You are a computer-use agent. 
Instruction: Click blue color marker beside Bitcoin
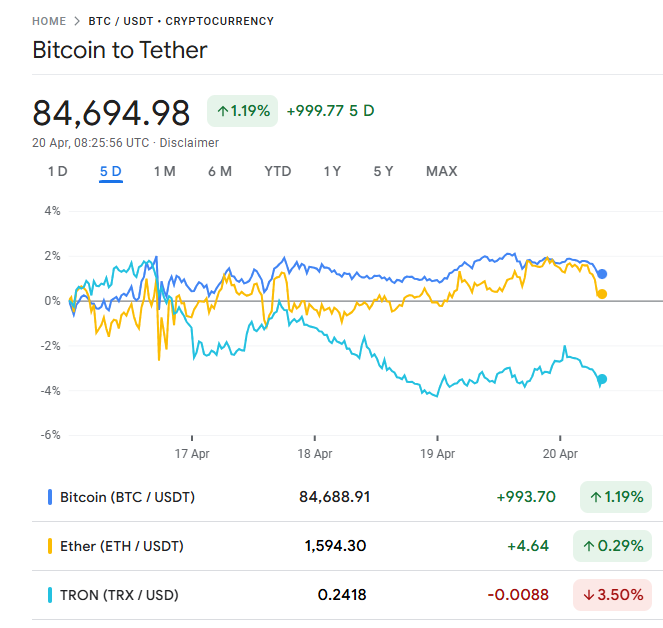pyautogui.click(x=50, y=497)
